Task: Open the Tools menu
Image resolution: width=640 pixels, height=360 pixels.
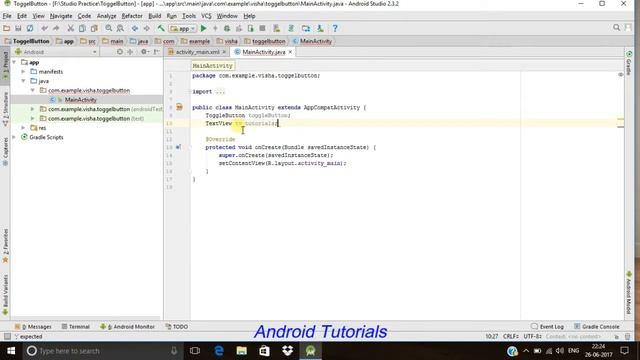Action: pos(189,16)
